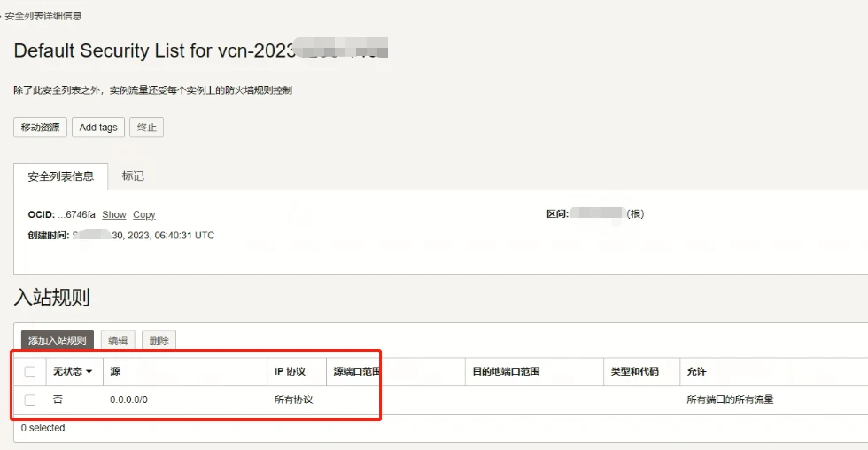Click the 删除 rule button
Viewport: 868px width, 450px height.
(x=159, y=340)
